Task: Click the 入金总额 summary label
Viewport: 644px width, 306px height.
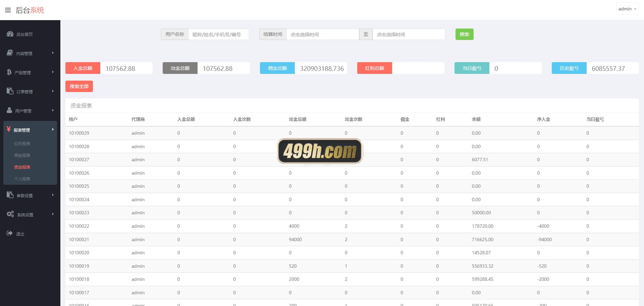Action: (83, 68)
